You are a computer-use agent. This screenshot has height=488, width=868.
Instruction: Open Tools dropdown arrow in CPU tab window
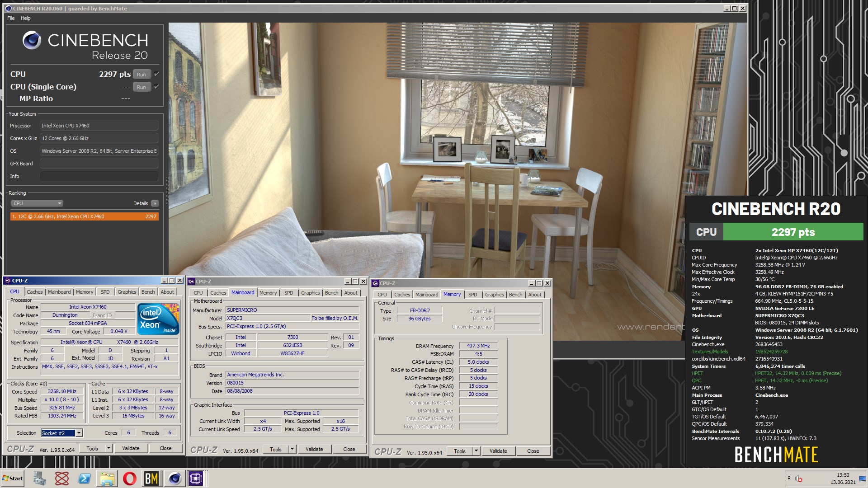108,448
